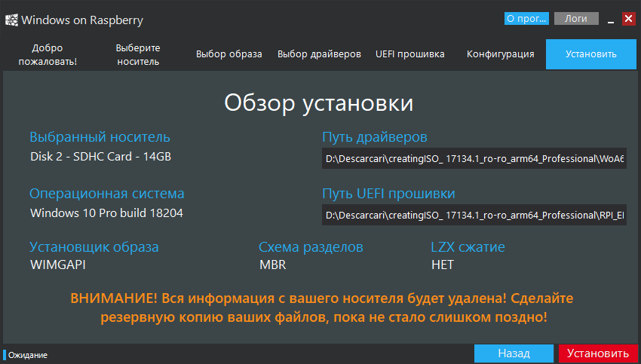Close the Windows on Raspberry window
This screenshot has height=364, width=641.
(627, 19)
